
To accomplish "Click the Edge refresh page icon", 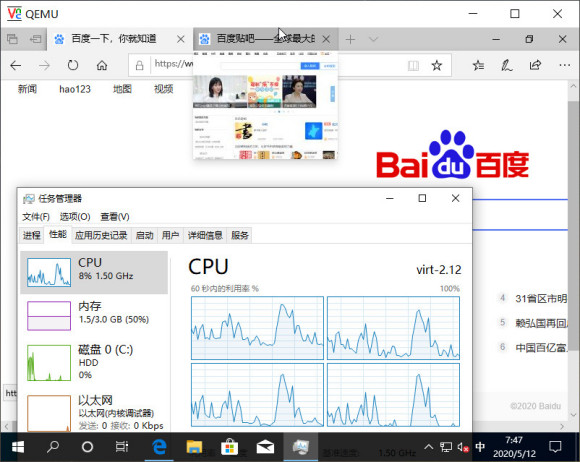I will [x=73, y=65].
